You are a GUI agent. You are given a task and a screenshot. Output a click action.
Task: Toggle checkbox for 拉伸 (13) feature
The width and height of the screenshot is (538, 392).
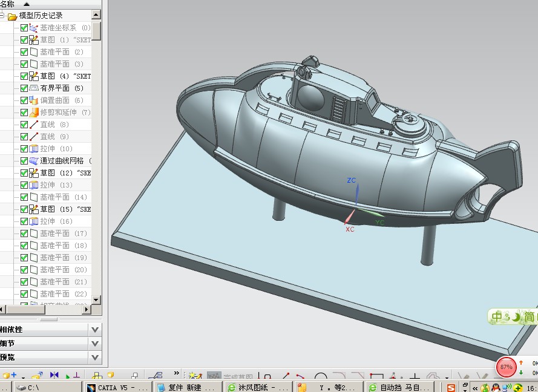click(24, 185)
